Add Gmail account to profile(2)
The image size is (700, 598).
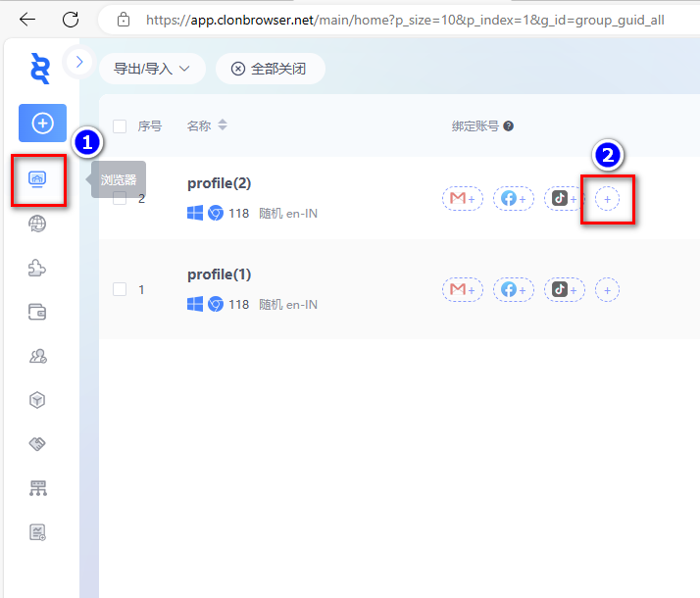(x=462, y=199)
